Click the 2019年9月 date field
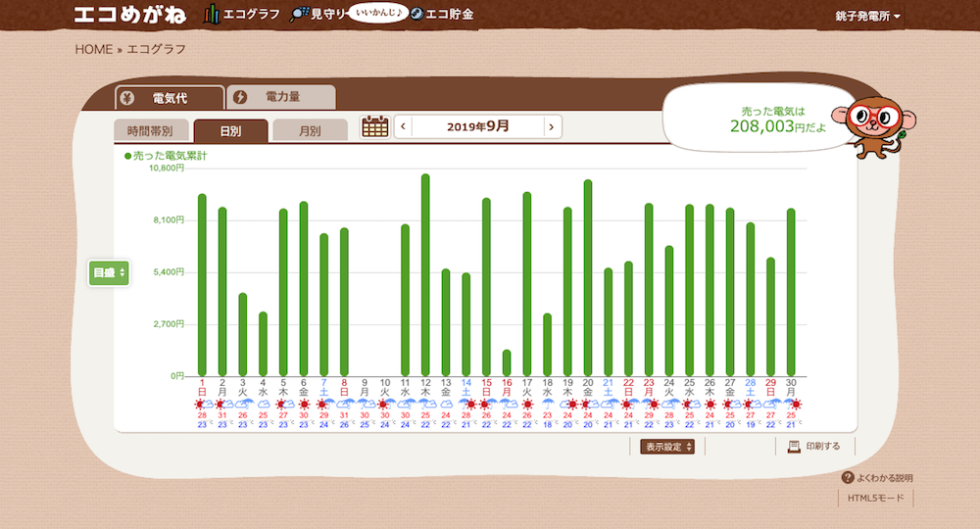Image resolution: width=980 pixels, height=529 pixels. (x=477, y=126)
